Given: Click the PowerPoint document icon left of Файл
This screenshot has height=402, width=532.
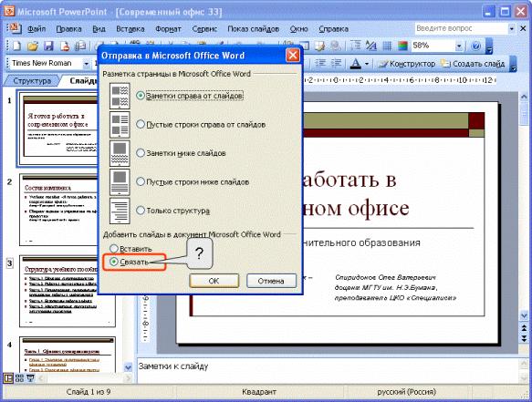Looking at the screenshot, I should click(x=15, y=28).
